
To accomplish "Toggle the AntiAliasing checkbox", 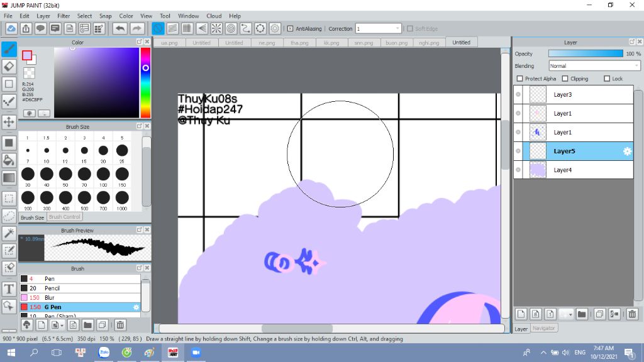I will tap(290, 29).
